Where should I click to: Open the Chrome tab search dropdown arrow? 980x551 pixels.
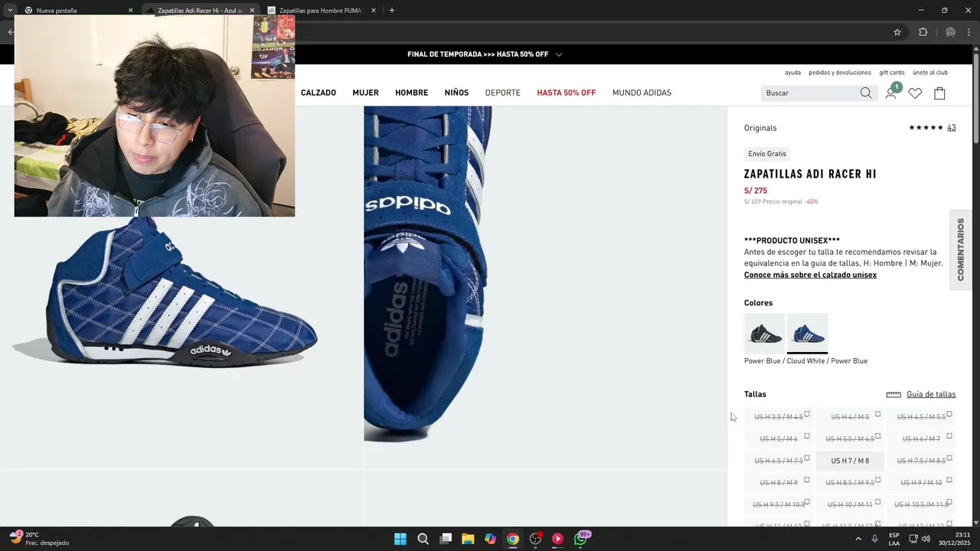(x=10, y=11)
